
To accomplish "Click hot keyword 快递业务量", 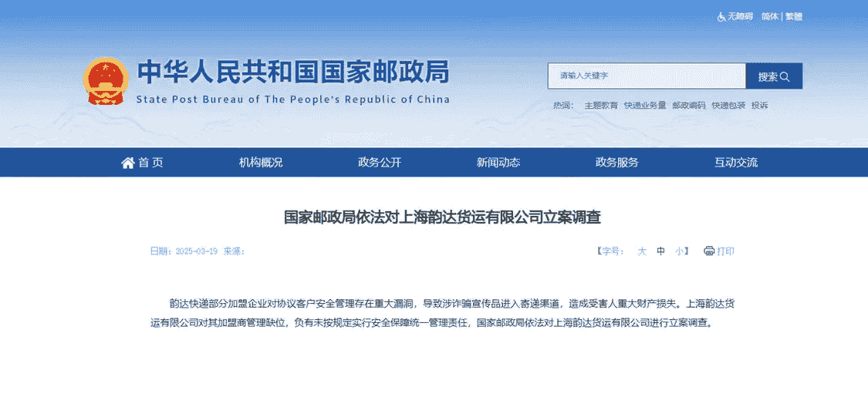I will [x=645, y=106].
